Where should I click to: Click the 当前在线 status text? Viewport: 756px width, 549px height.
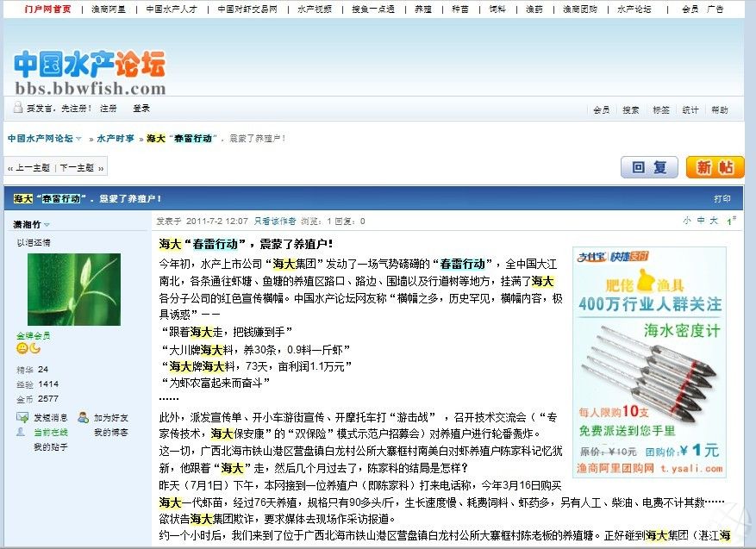click(51, 433)
